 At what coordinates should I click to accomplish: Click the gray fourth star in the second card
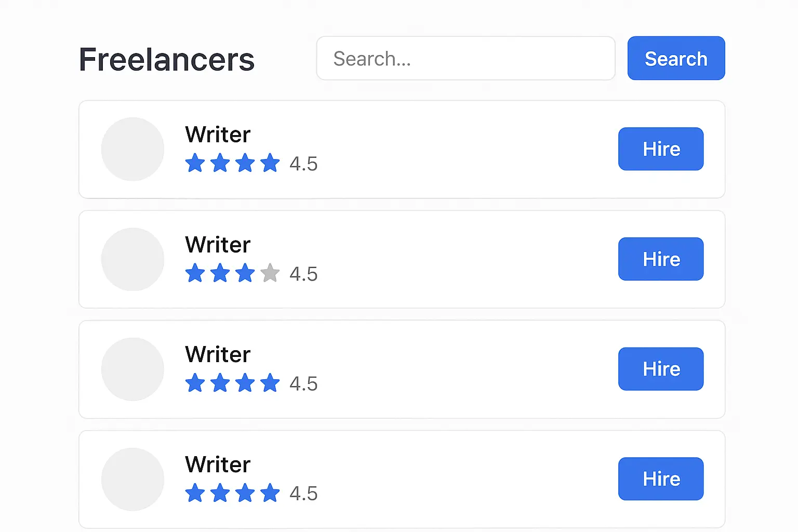pos(270,273)
